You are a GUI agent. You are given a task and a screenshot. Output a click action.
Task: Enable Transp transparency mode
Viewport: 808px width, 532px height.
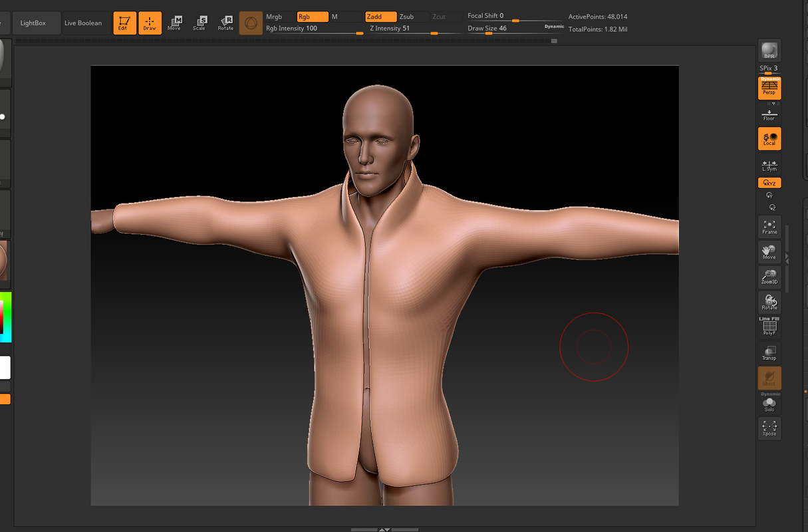click(769, 352)
